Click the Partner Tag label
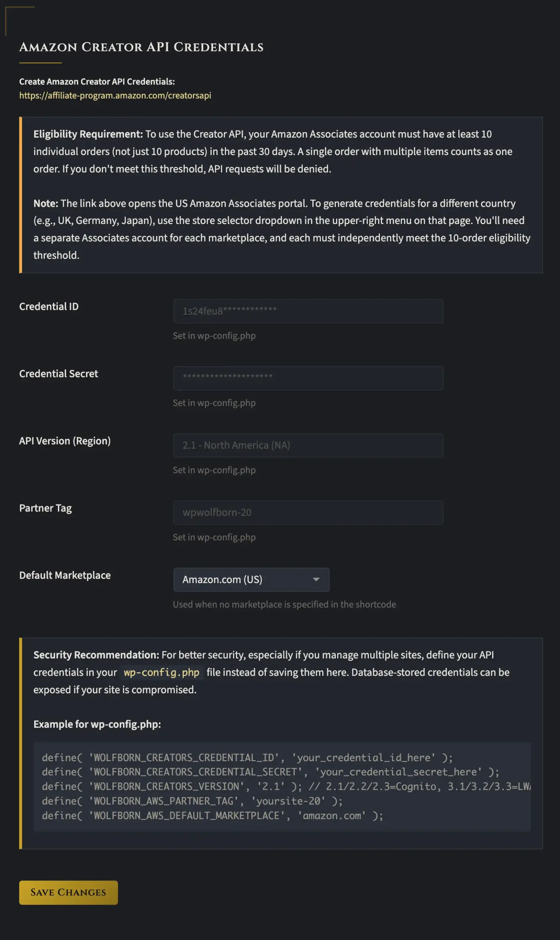This screenshot has width=560, height=940. click(x=45, y=508)
